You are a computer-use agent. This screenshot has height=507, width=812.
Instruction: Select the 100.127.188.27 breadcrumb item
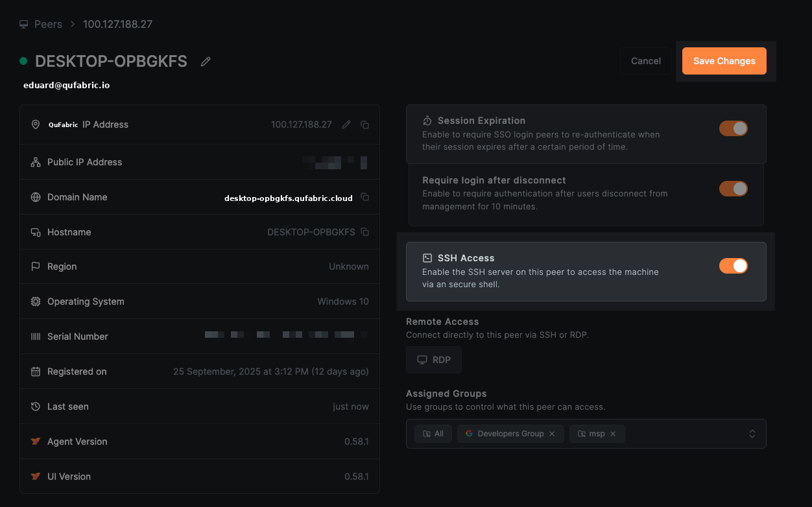click(x=117, y=23)
